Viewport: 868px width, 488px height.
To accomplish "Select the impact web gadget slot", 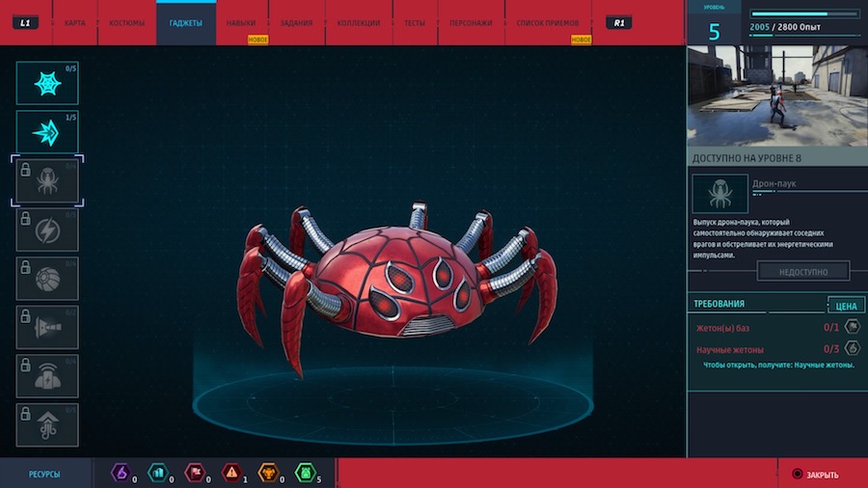I will 47,132.
